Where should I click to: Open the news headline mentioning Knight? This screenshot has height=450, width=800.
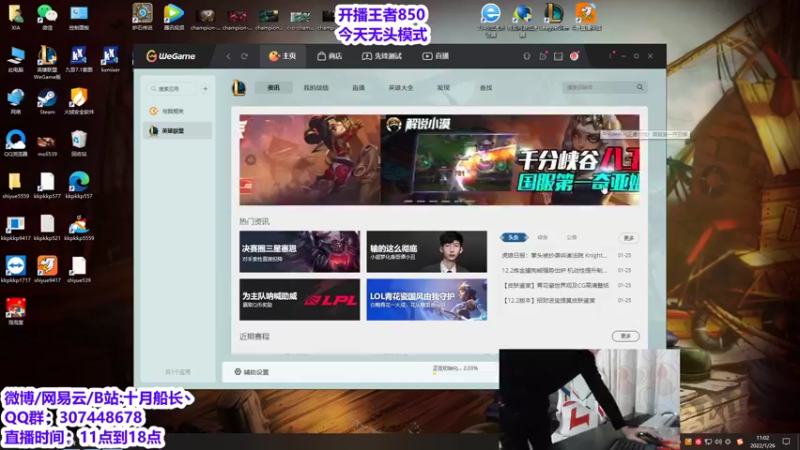(x=554, y=255)
